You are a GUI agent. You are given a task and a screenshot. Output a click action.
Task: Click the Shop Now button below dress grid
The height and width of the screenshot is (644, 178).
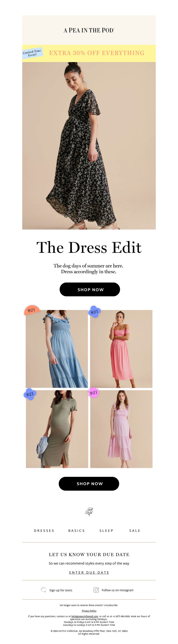89,483
